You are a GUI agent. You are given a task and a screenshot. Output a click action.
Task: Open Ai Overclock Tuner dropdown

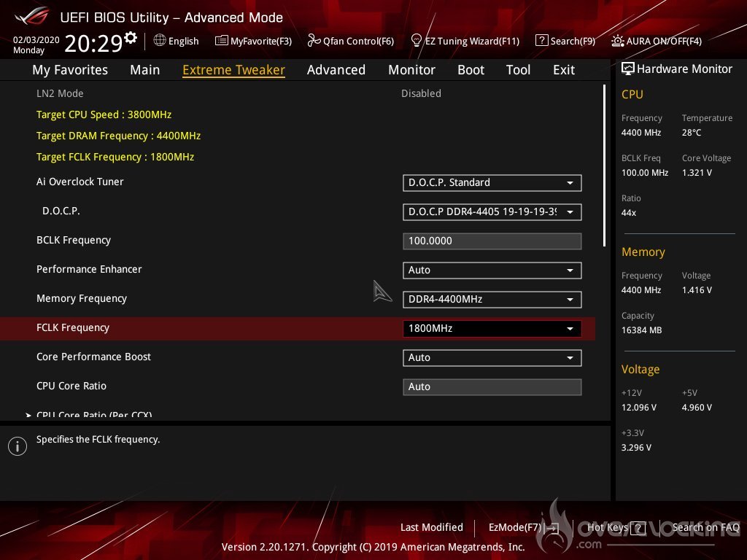(x=492, y=183)
